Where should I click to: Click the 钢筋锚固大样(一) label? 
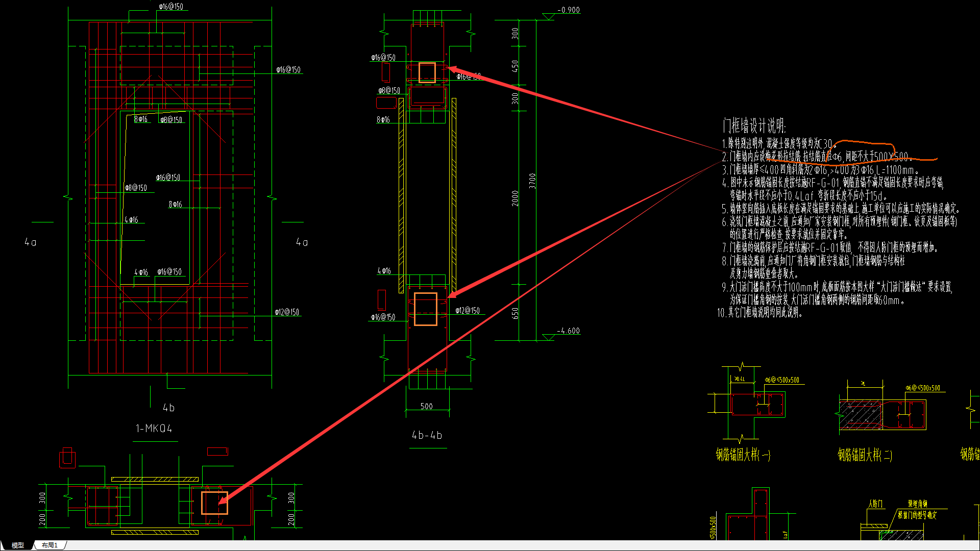click(743, 455)
